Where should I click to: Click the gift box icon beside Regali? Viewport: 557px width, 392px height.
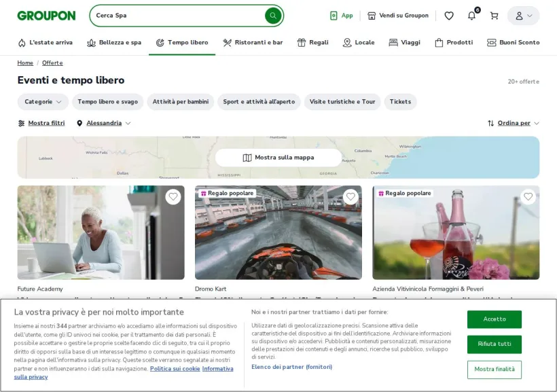point(301,43)
